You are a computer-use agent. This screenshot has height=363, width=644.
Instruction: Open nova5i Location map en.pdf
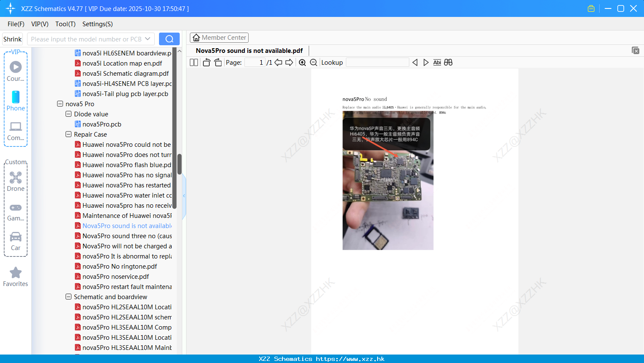pyautogui.click(x=122, y=63)
